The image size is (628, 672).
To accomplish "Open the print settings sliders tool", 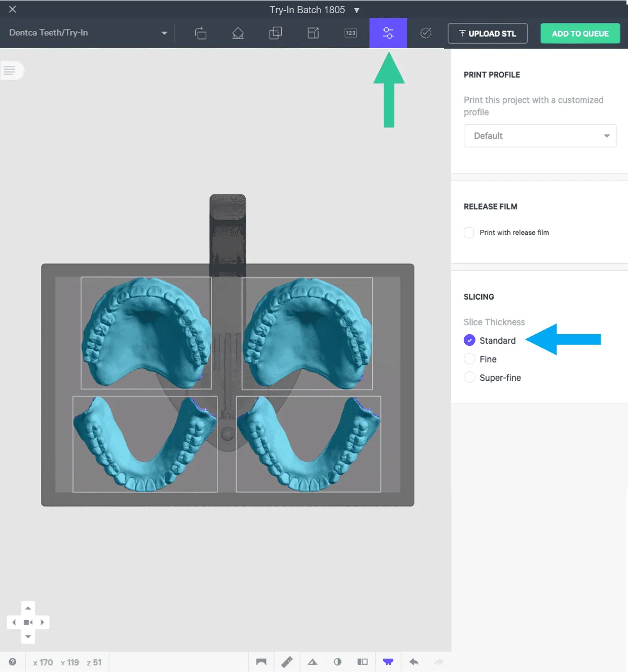I will point(388,33).
